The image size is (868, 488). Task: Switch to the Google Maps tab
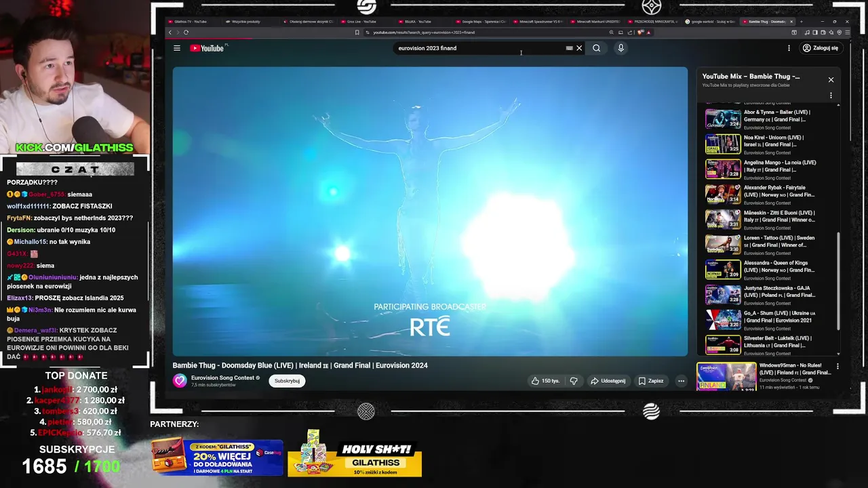pos(481,22)
